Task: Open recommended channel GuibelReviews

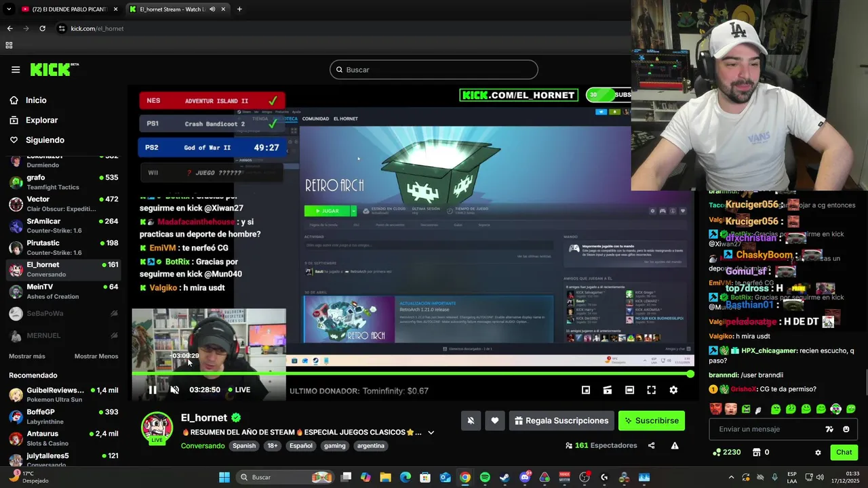Action: click(64, 394)
